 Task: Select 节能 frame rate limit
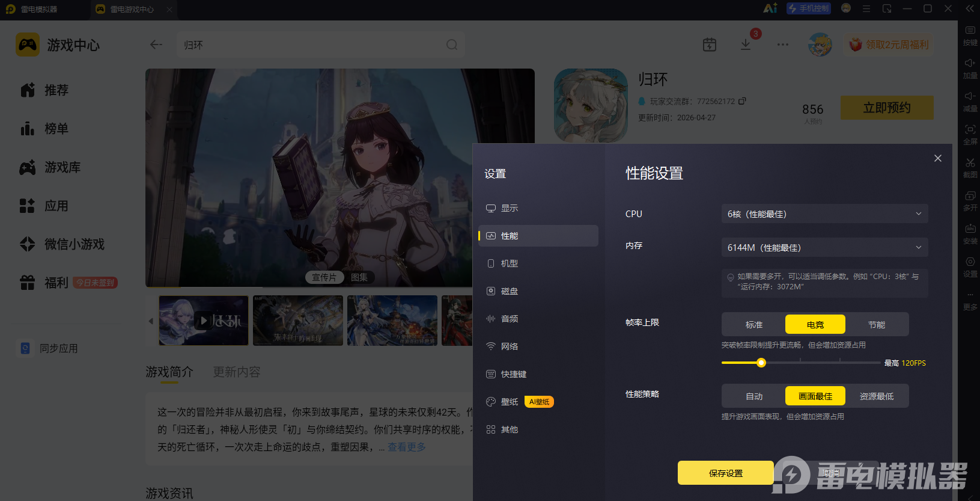click(x=877, y=325)
